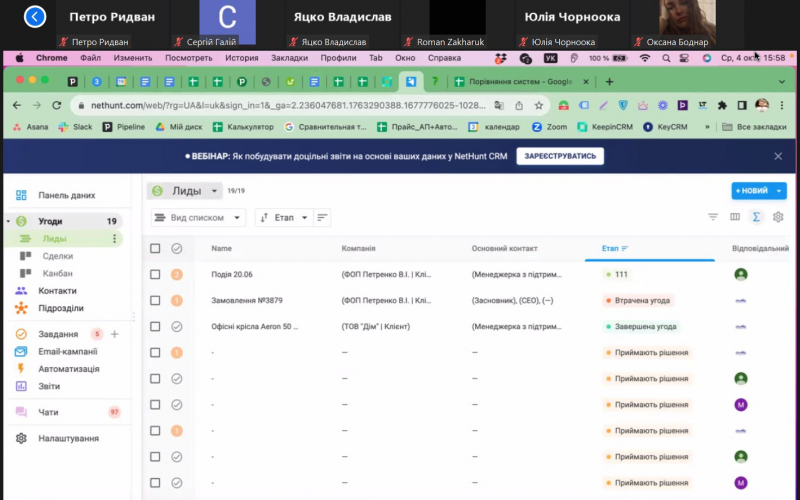Click the Втрачена угода stage tag
800x500 pixels.
(638, 301)
